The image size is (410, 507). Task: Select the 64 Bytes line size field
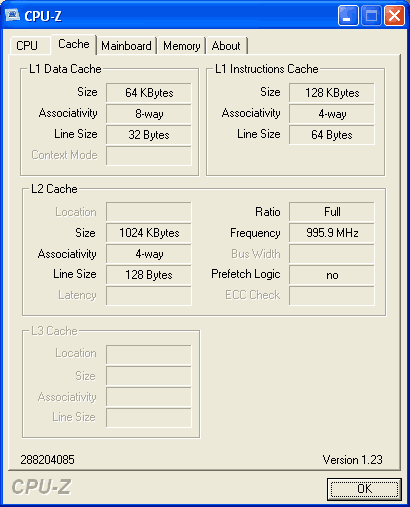332,135
